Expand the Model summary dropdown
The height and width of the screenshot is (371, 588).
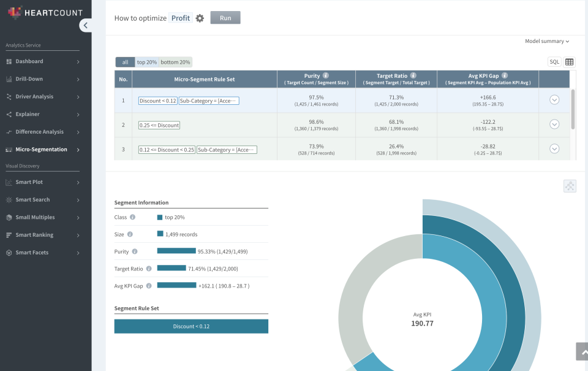547,41
